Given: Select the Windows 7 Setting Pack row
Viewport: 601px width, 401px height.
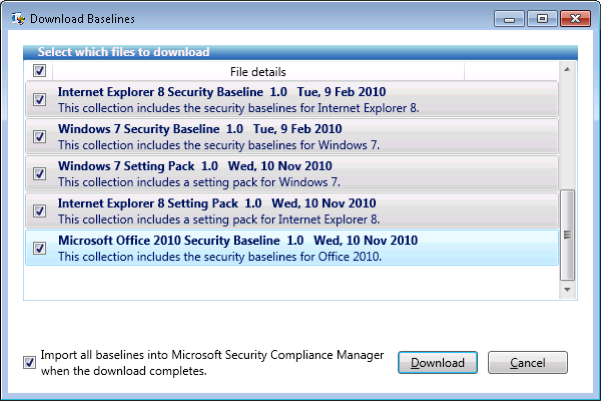Looking at the screenshot, I should coord(292,173).
